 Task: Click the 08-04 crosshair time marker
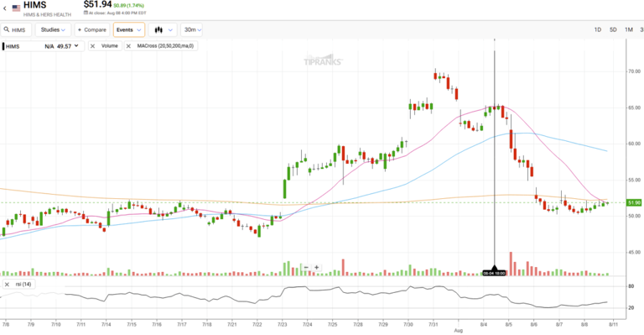click(494, 273)
